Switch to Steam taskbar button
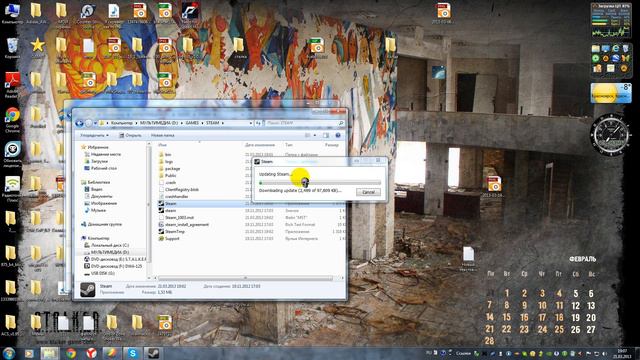Image resolution: width=640 pixels, height=360 pixels. [x=153, y=353]
